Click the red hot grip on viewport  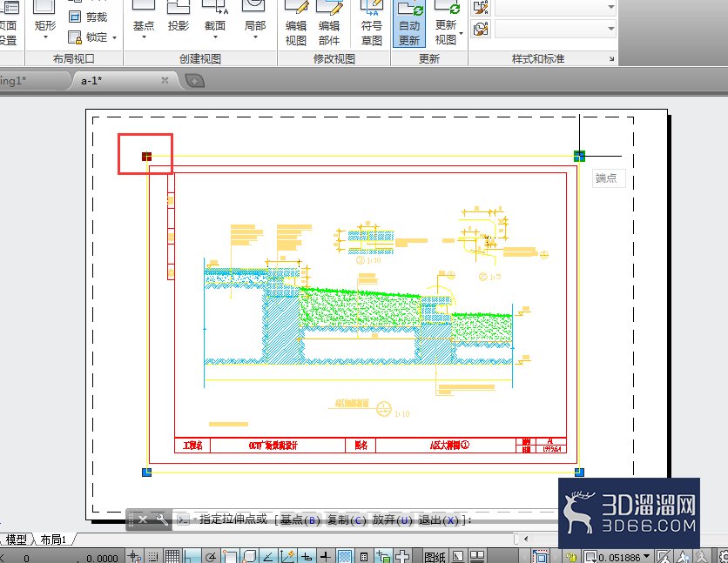coord(146,157)
